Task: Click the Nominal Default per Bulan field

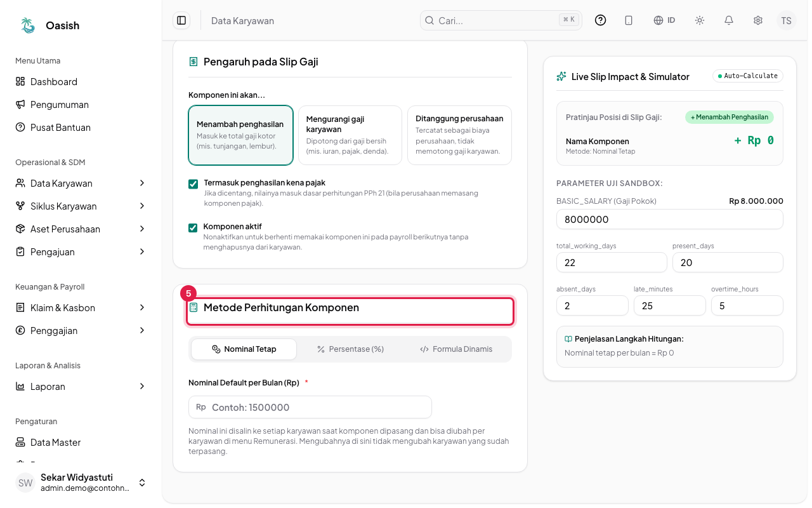Action: point(310,407)
